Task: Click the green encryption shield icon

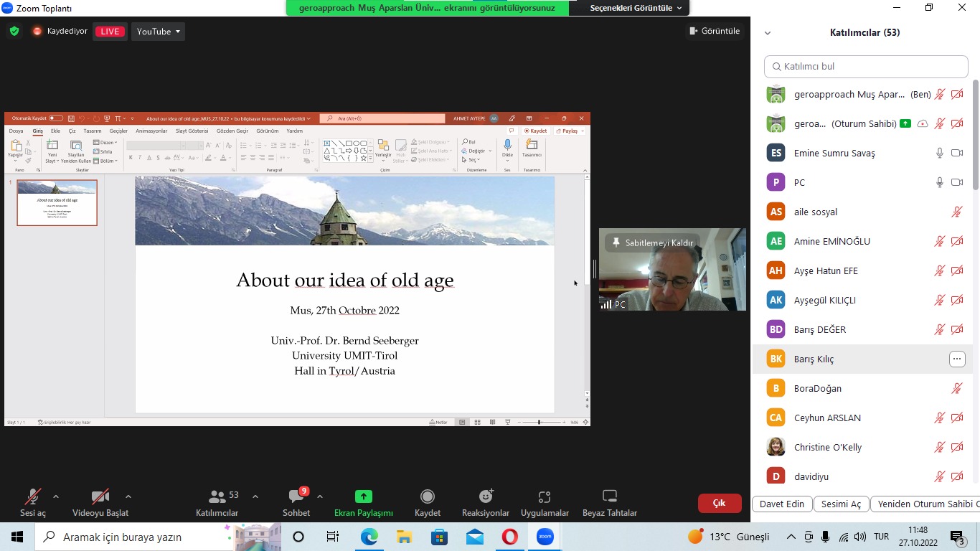Action: [14, 32]
